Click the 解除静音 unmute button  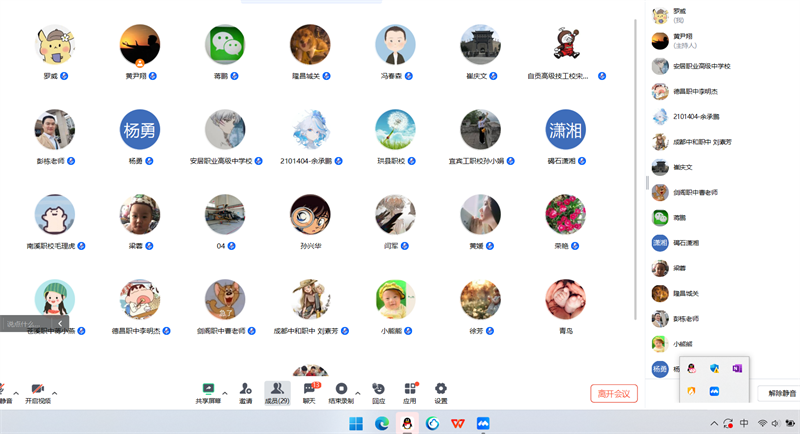pyautogui.click(x=778, y=393)
